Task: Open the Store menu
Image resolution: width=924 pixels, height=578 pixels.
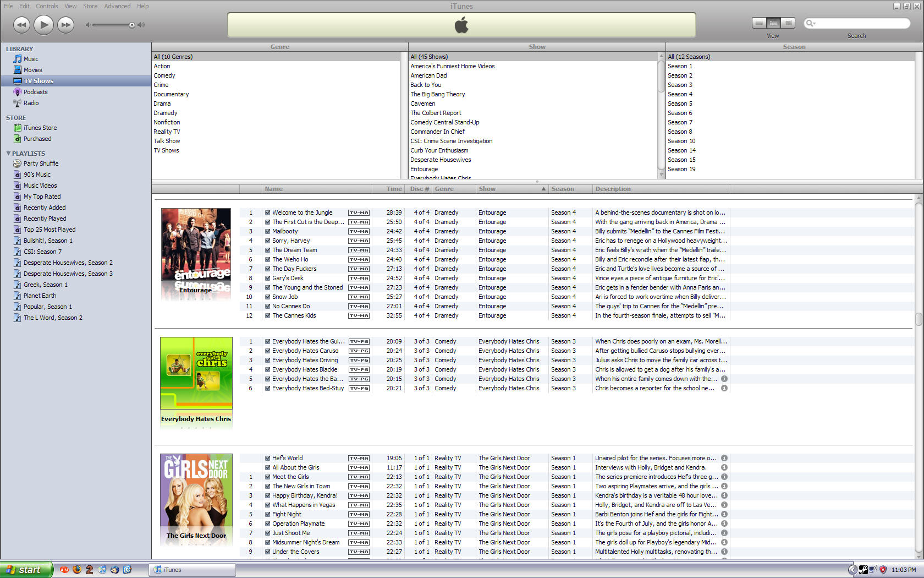Action: [90, 6]
